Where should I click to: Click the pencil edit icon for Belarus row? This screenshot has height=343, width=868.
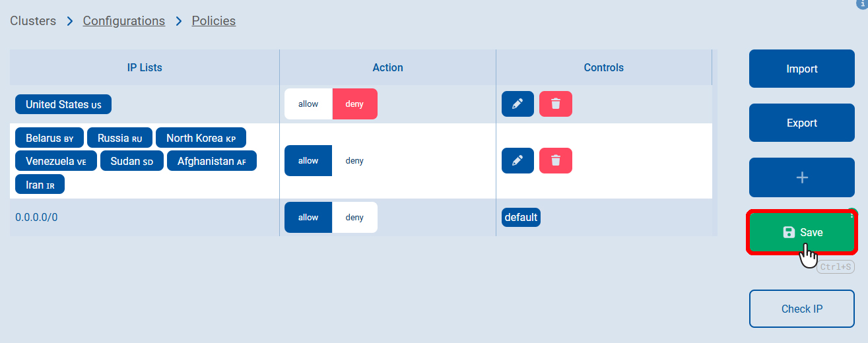[x=517, y=160]
